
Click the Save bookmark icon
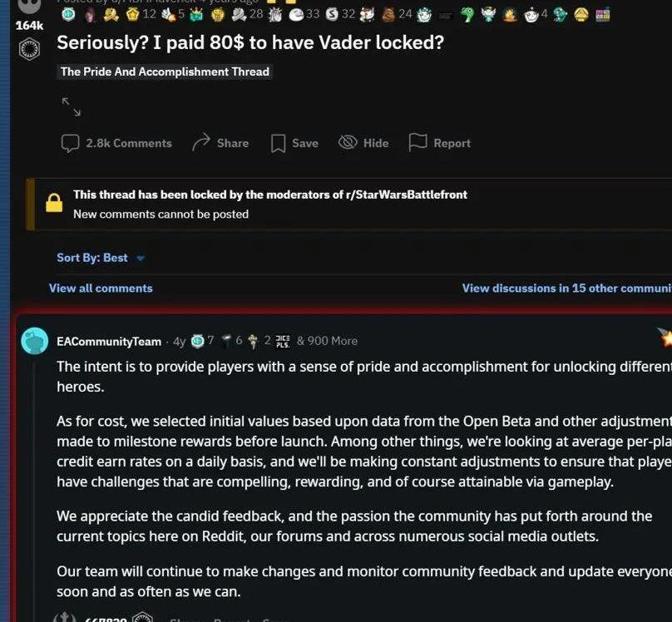pyautogui.click(x=279, y=144)
